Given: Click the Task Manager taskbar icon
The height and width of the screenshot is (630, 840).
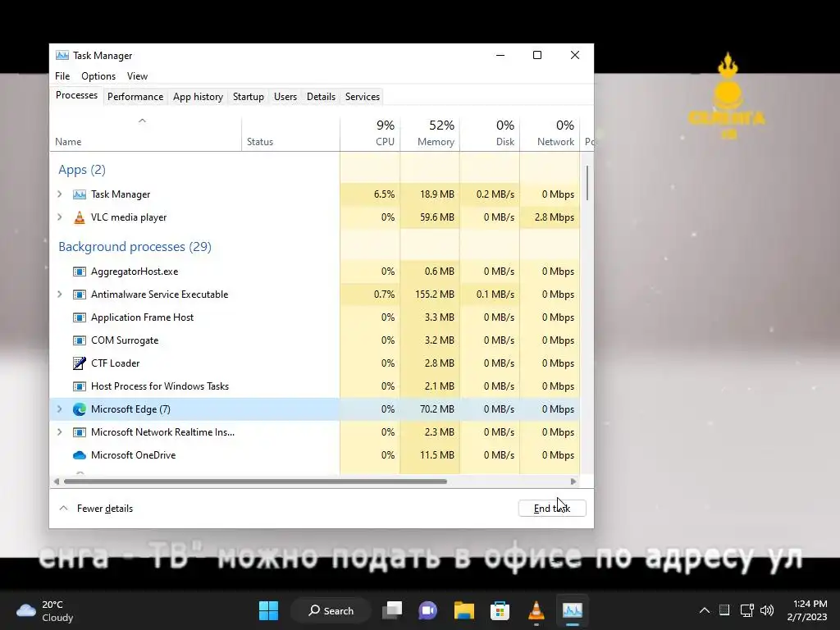Looking at the screenshot, I should coord(572,610).
